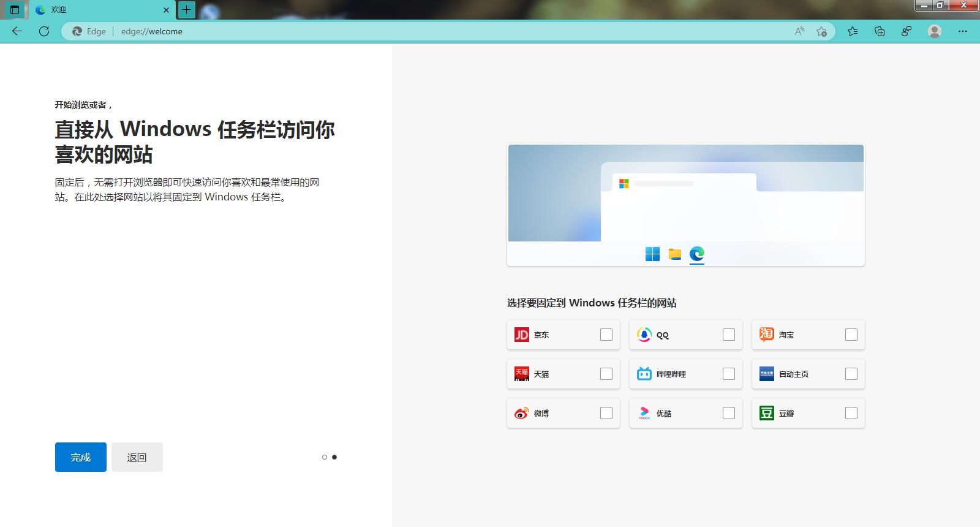The image size is (980, 527).
Task: Open the feedback/share people icon
Action: [x=907, y=31]
